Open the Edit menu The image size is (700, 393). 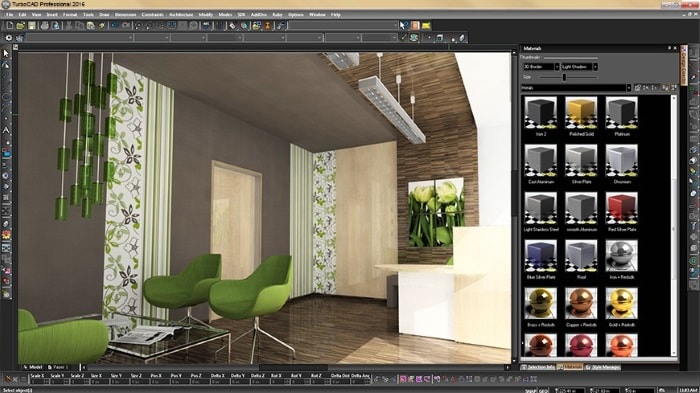tap(22, 15)
